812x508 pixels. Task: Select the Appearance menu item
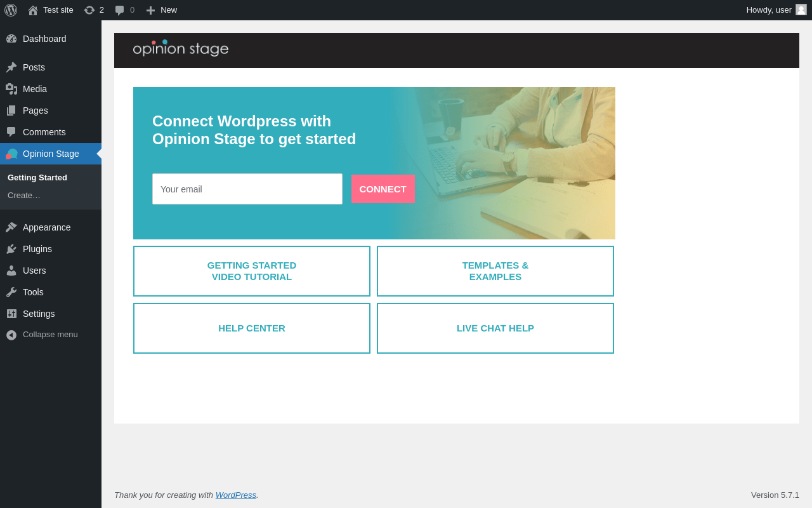pos(51,227)
